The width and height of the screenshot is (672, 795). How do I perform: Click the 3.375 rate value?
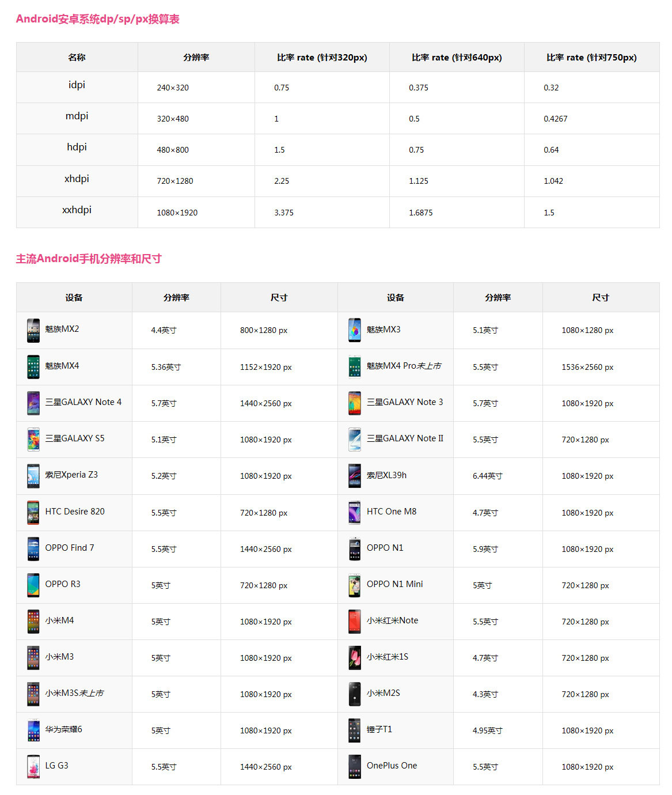[x=284, y=213]
